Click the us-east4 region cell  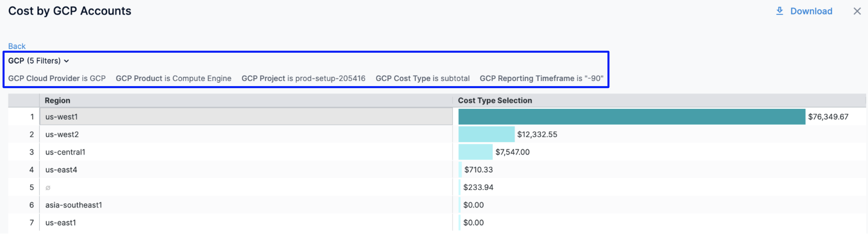61,170
